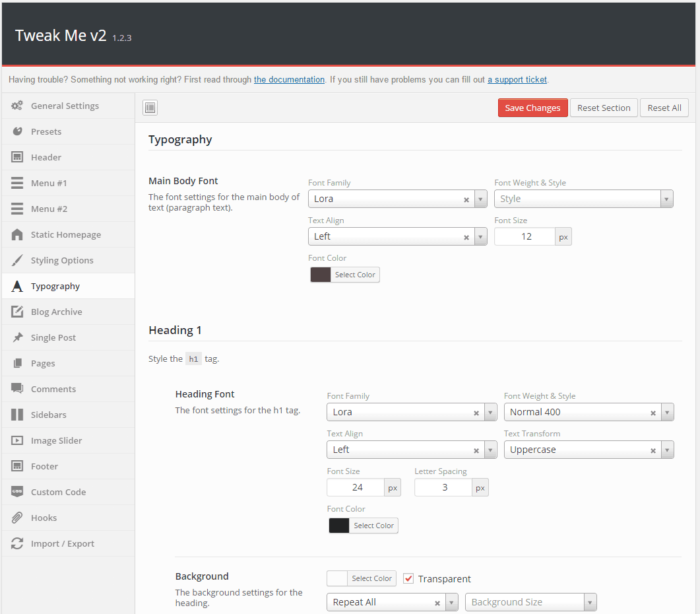This screenshot has width=700, height=614.
Task: Click the Comments speech bubble icon
Action: [17, 389]
